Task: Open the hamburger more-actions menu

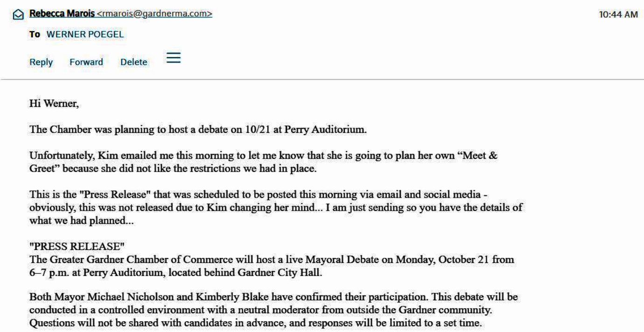Action: tap(174, 58)
